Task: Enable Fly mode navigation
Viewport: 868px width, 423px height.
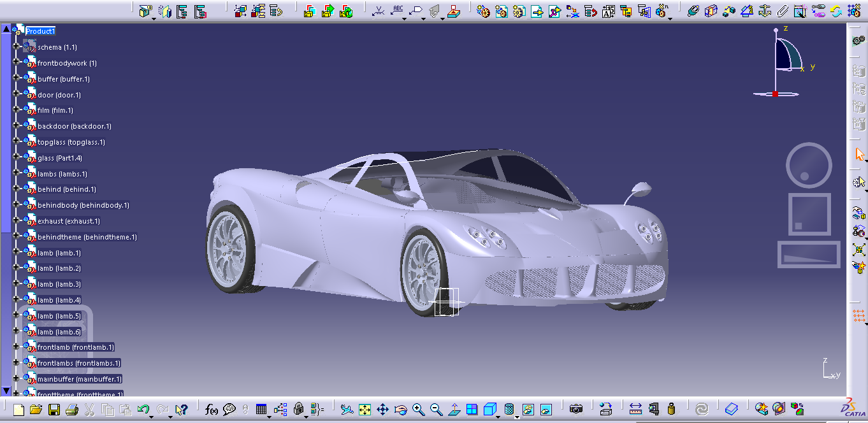Action: pos(346,409)
